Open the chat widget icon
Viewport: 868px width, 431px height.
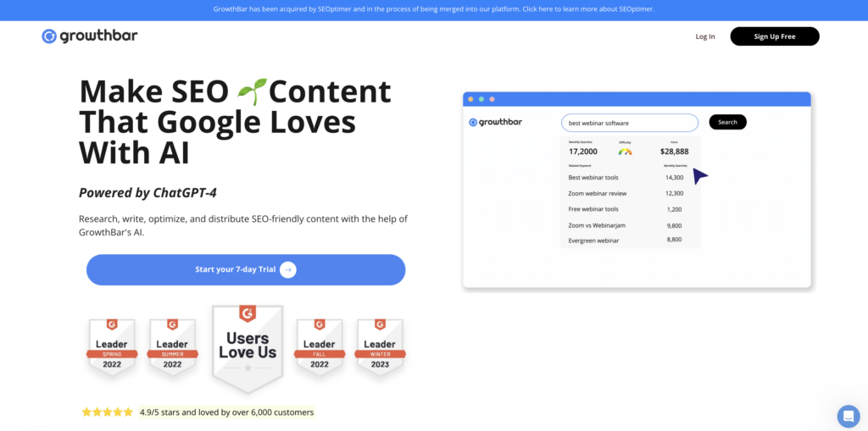pyautogui.click(x=848, y=416)
